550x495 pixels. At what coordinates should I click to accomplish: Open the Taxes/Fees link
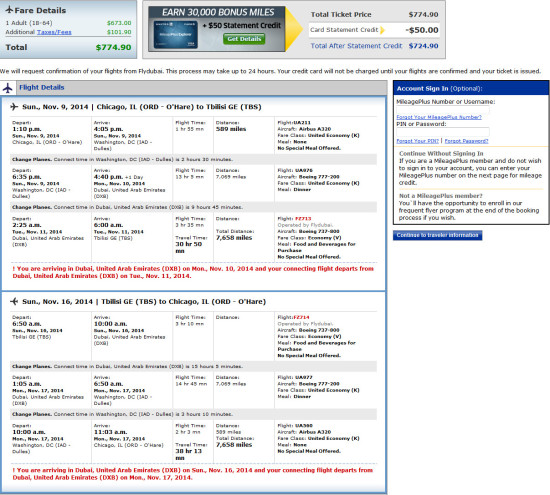(x=54, y=32)
